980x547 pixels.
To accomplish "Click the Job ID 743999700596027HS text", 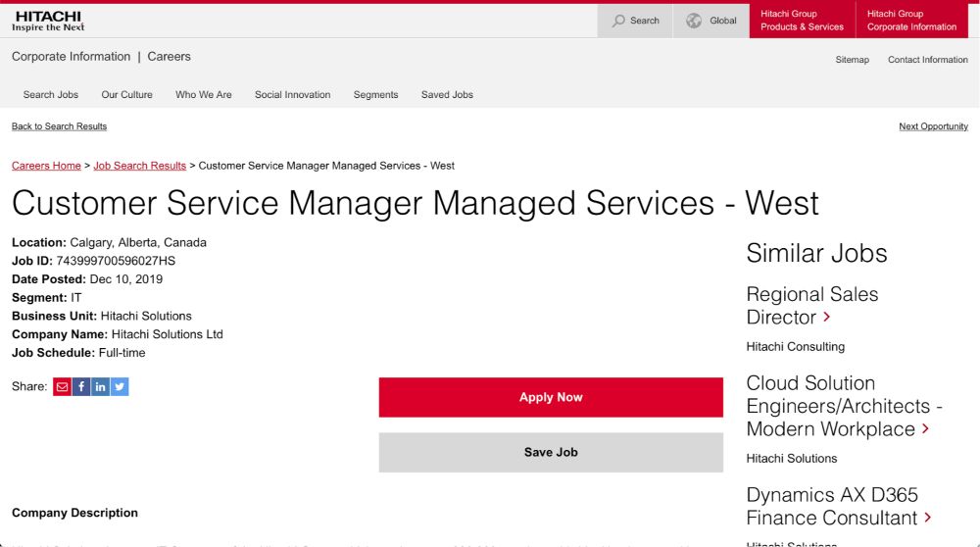I will pyautogui.click(x=94, y=261).
